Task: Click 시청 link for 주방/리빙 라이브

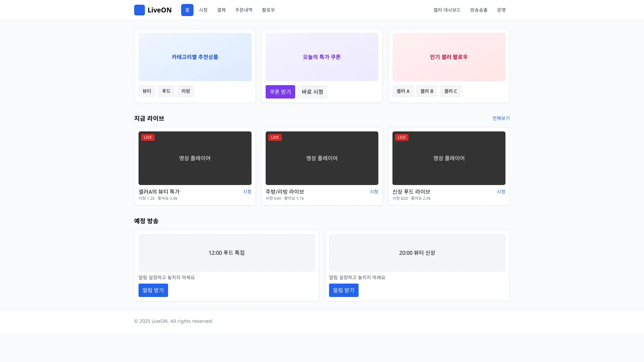Action: pyautogui.click(x=374, y=191)
